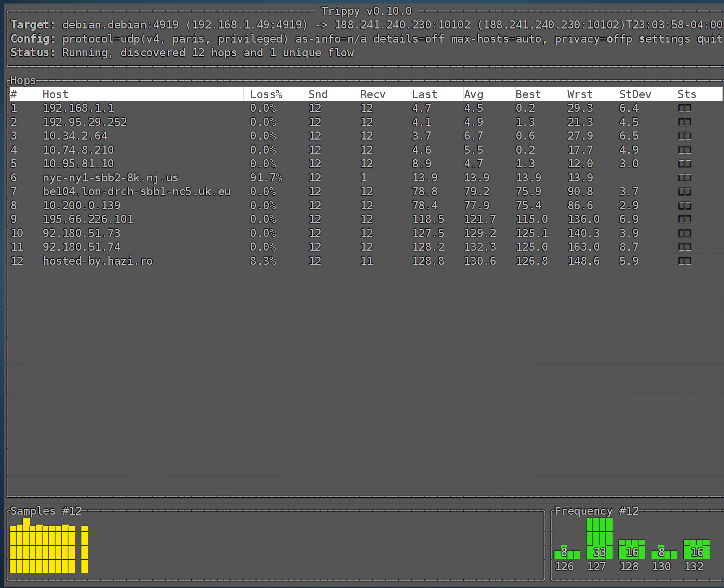Click the status icon for hop 6
The image size is (724, 588).
(684, 178)
